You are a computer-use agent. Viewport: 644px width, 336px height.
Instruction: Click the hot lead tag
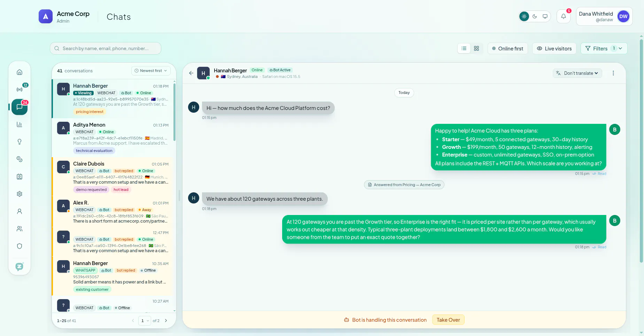click(x=121, y=190)
